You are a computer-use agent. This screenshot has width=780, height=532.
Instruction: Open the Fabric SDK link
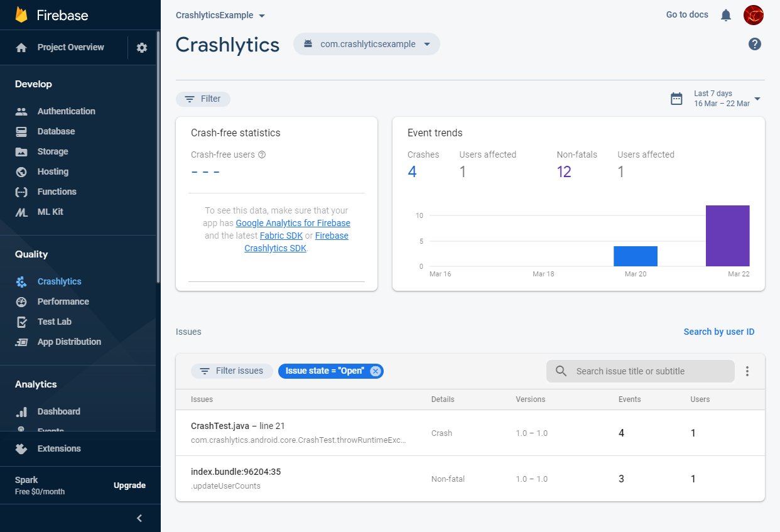pyautogui.click(x=281, y=236)
